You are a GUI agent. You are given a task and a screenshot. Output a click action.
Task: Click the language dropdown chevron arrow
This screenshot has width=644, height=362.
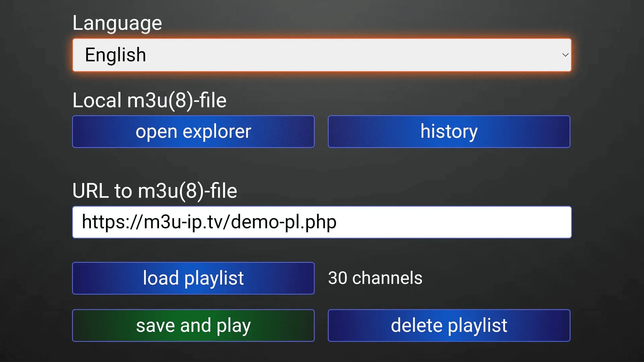[x=565, y=55]
